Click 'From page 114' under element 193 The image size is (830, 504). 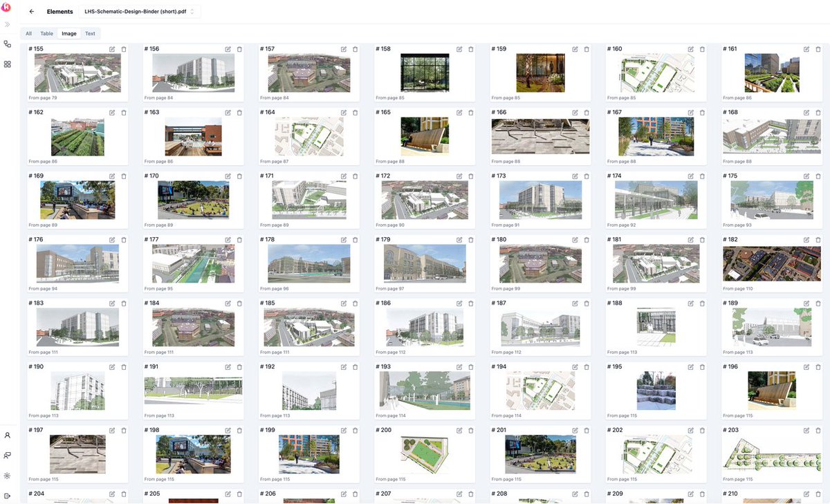392,416
